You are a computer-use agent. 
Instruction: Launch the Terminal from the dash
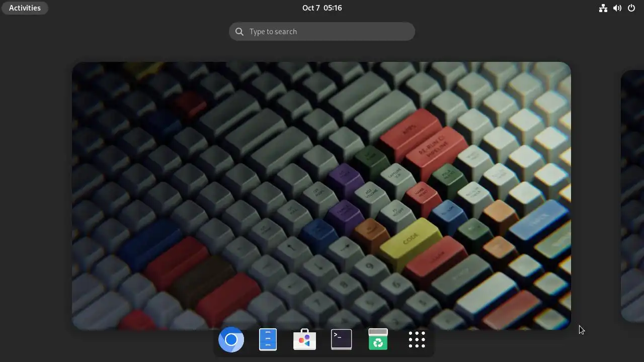point(341,339)
